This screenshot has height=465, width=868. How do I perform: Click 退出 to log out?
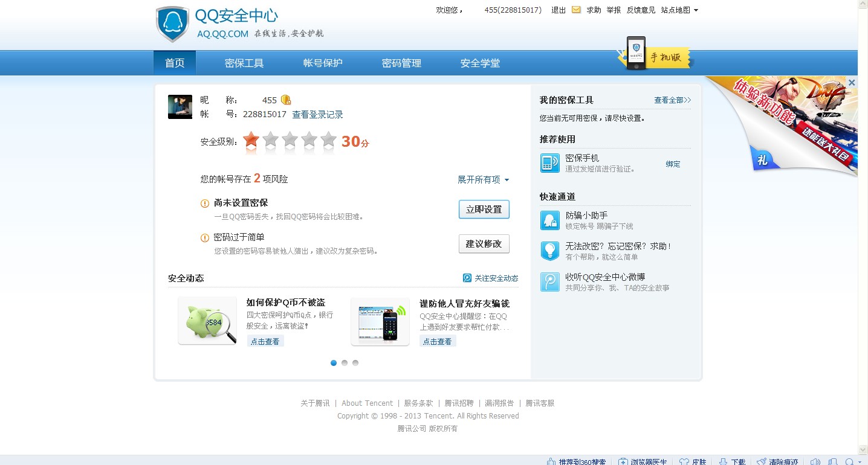[x=559, y=10]
